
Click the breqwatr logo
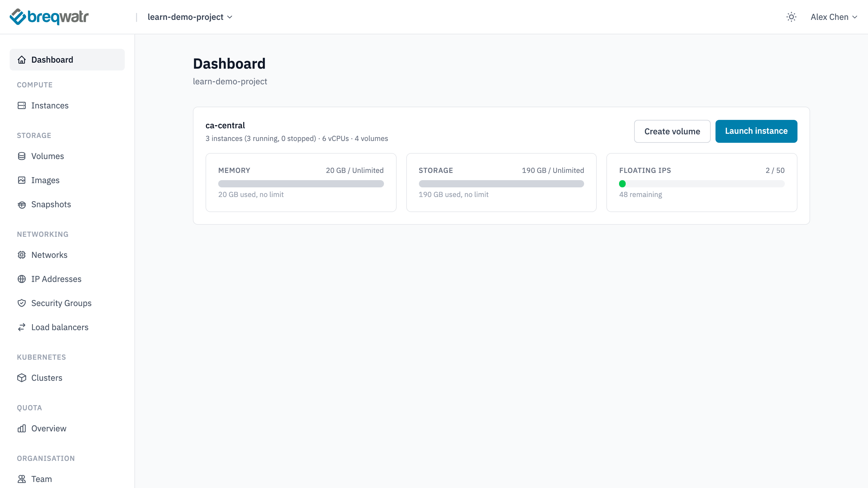click(49, 17)
